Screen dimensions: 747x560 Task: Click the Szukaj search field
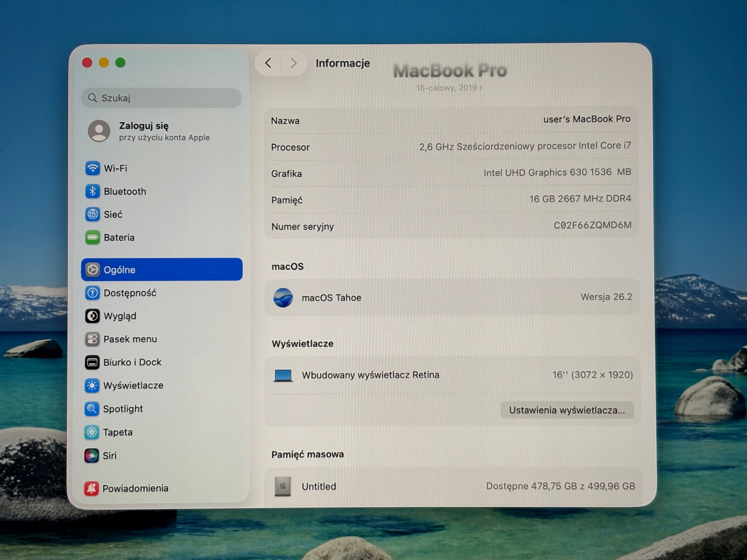tap(162, 98)
